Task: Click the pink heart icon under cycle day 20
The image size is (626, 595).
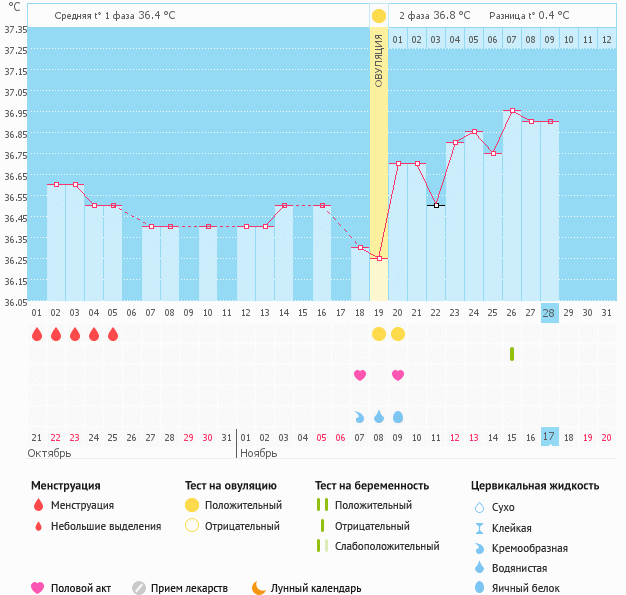Action: tap(398, 375)
